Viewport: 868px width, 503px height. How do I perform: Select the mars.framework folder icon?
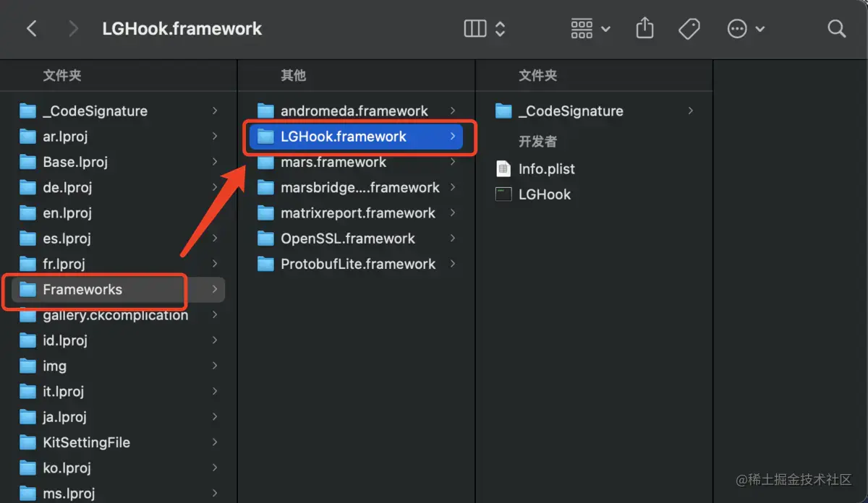[x=266, y=162]
